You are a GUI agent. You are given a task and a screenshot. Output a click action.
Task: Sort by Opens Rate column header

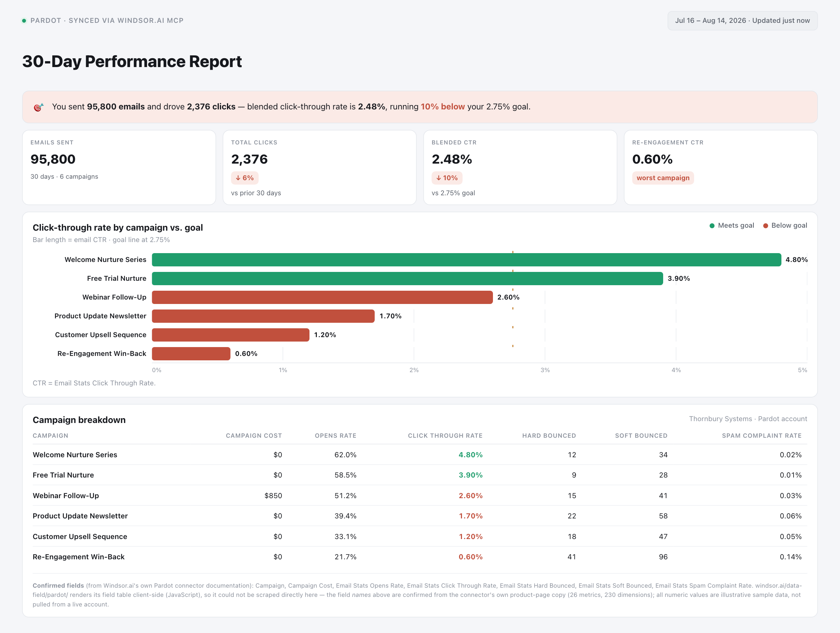tap(335, 436)
